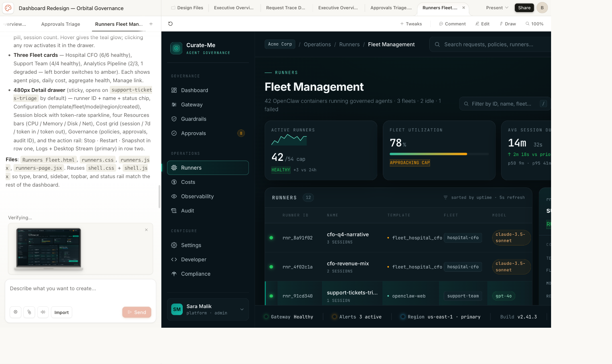Click the attach file paperclip icon

pyautogui.click(x=29, y=312)
